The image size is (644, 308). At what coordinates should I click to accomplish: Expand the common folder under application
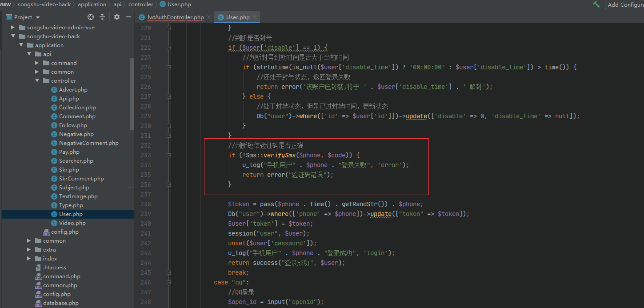[29, 241]
